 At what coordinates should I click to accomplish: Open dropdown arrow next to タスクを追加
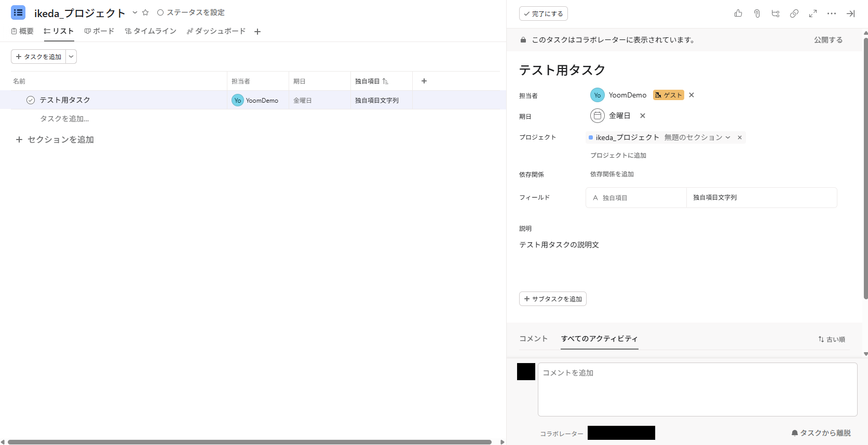71,57
